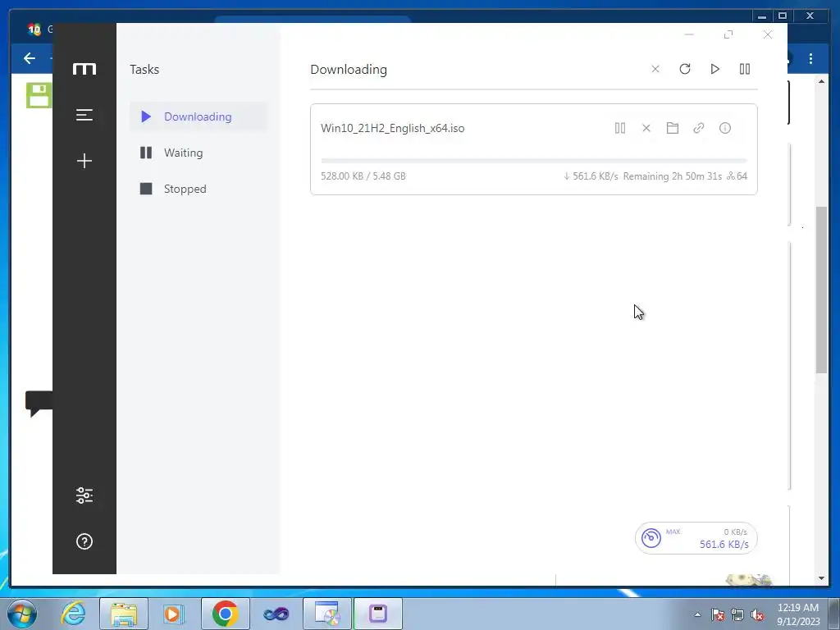Viewport: 840px width, 630px height.
Task: Open the help question mark icon
Action: [x=84, y=541]
